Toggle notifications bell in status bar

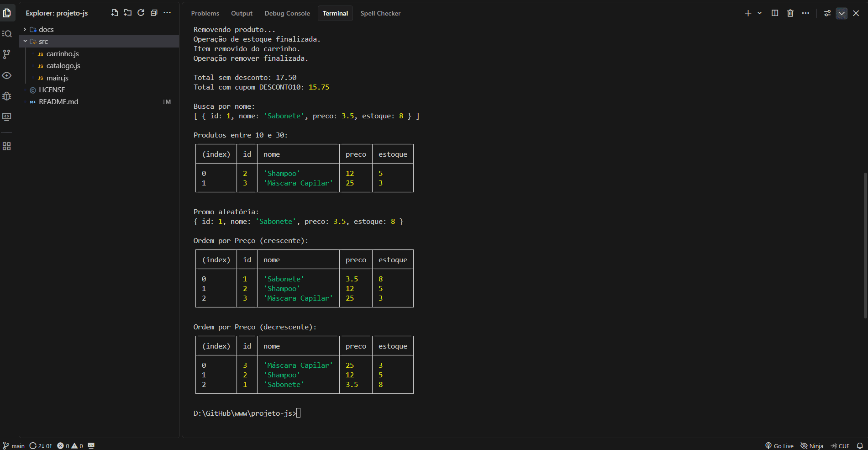(860, 446)
